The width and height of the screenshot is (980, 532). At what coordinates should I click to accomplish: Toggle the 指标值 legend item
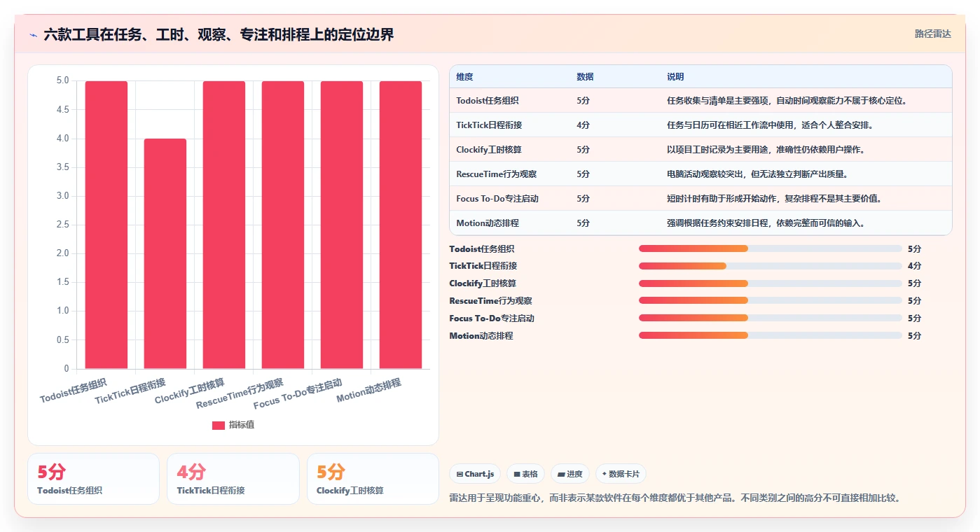click(x=233, y=425)
